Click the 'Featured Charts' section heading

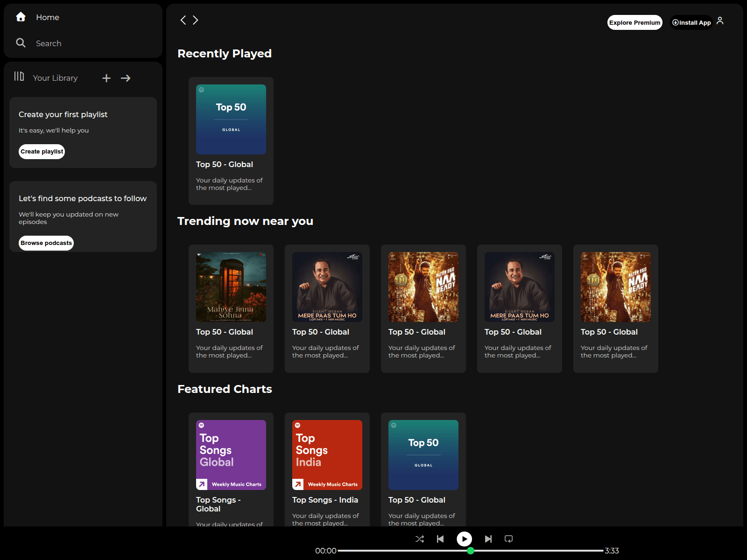pos(225,389)
